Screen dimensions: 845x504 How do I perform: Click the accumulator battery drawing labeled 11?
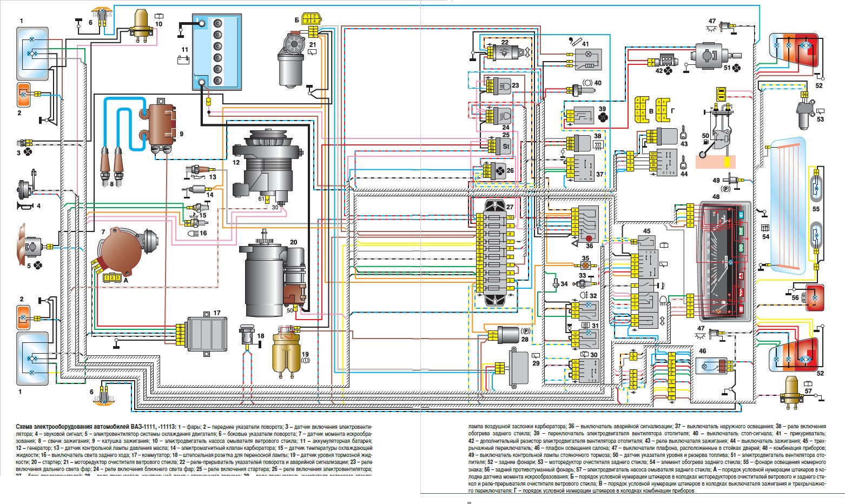click(216, 52)
